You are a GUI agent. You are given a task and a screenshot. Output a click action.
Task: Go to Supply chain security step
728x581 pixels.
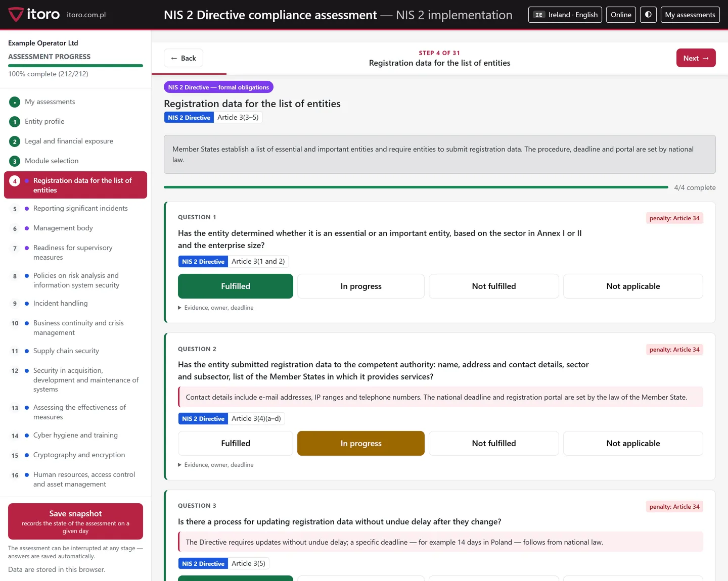coord(75,351)
